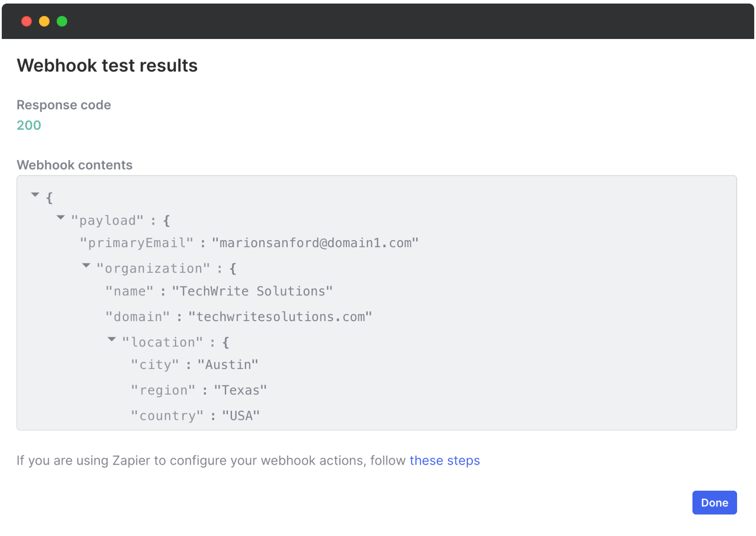Click the marionsanford@domain1.com email value
This screenshot has width=756, height=536.
pyautogui.click(x=315, y=243)
